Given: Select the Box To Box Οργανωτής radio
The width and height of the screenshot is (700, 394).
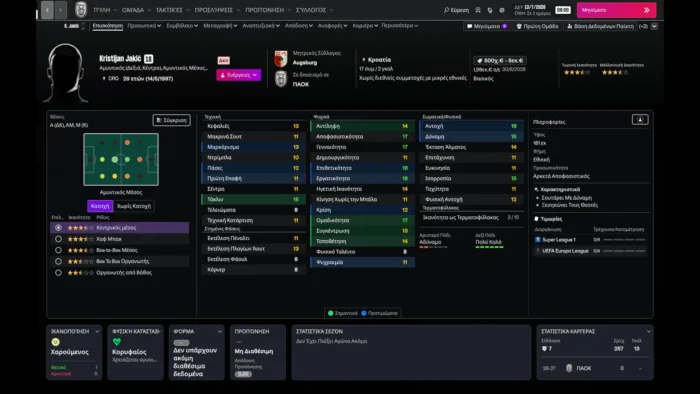Looking at the screenshot, I should [x=58, y=261].
